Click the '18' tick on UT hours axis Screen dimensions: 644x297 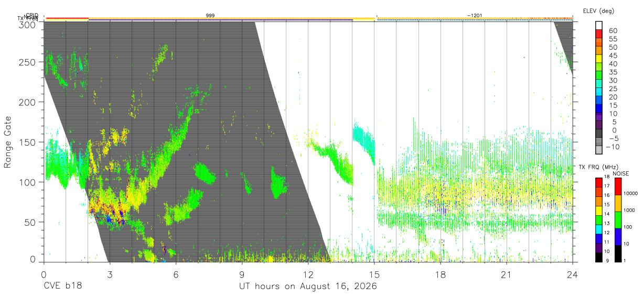point(441,274)
